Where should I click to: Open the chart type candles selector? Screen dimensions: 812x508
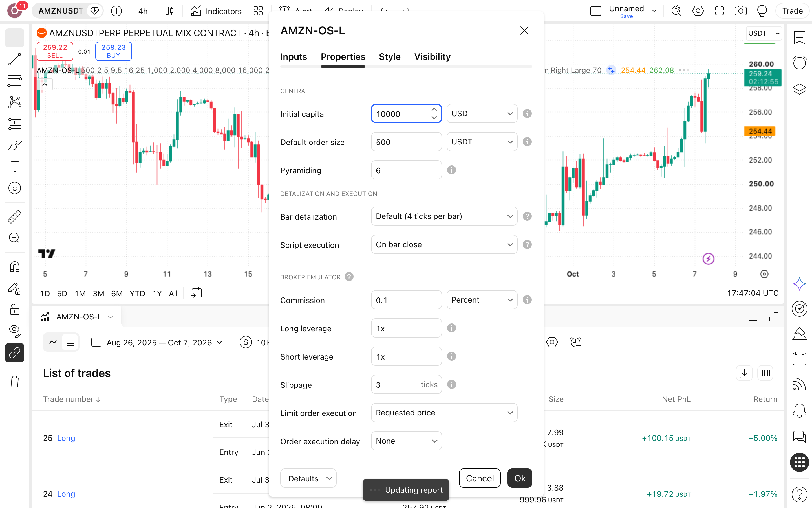(169, 11)
